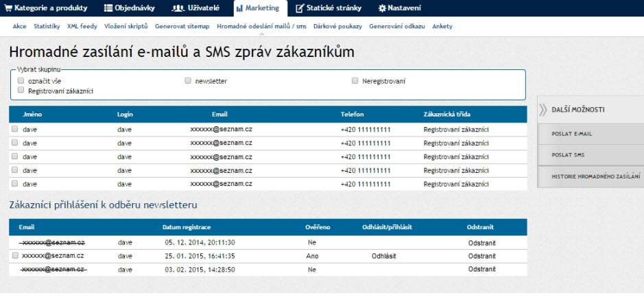Remove the 05. 12. 2014 newsletter subscriber

click(481, 242)
